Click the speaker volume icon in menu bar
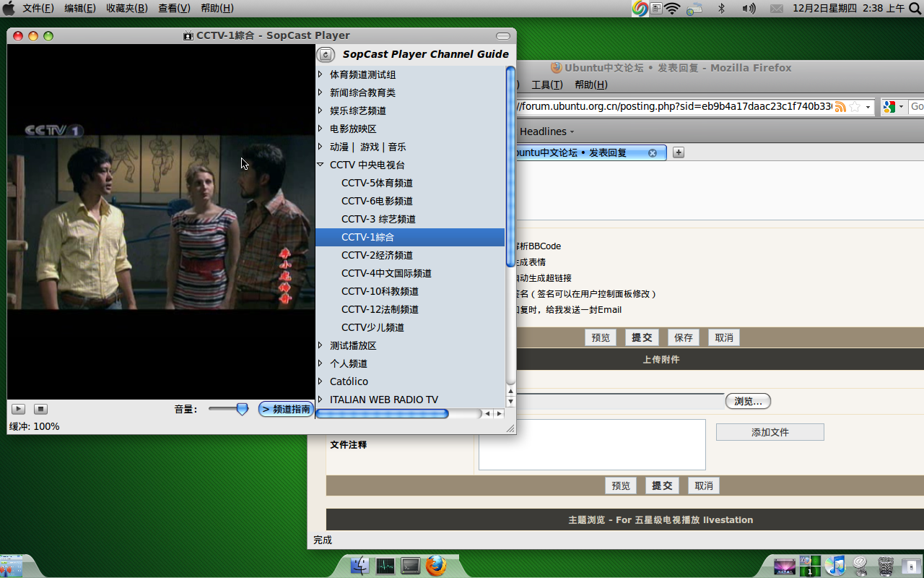This screenshot has height=578, width=924. 749,9
